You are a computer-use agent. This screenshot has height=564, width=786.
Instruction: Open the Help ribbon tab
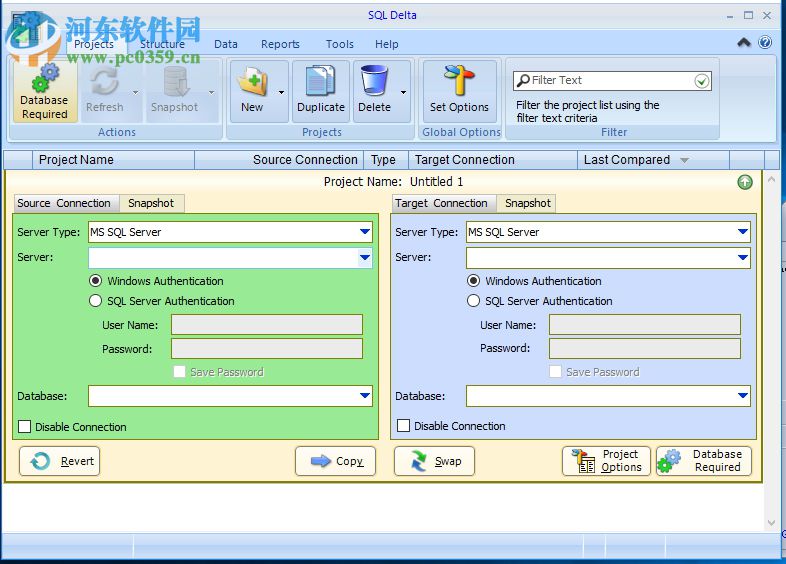pyautogui.click(x=386, y=44)
